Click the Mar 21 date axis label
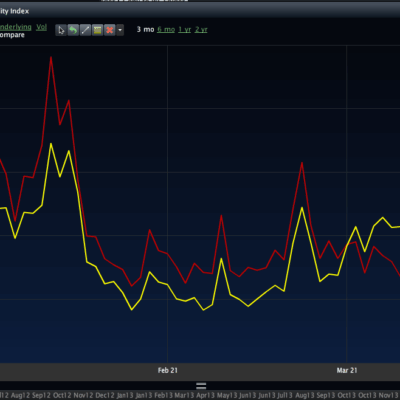The width and height of the screenshot is (400, 400). point(347,370)
